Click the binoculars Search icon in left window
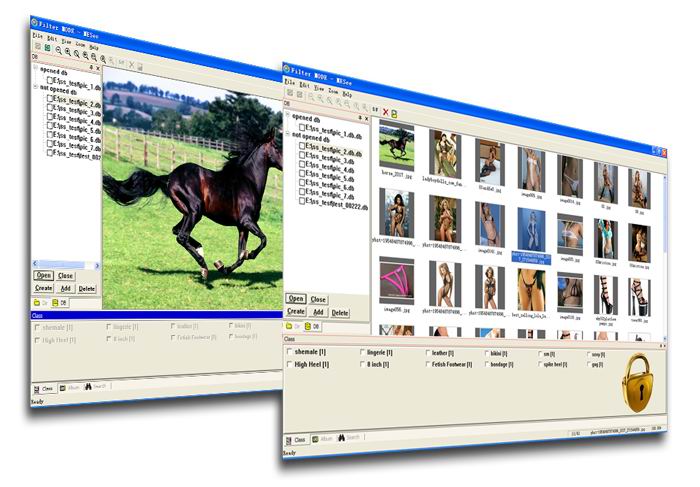 pos(88,387)
